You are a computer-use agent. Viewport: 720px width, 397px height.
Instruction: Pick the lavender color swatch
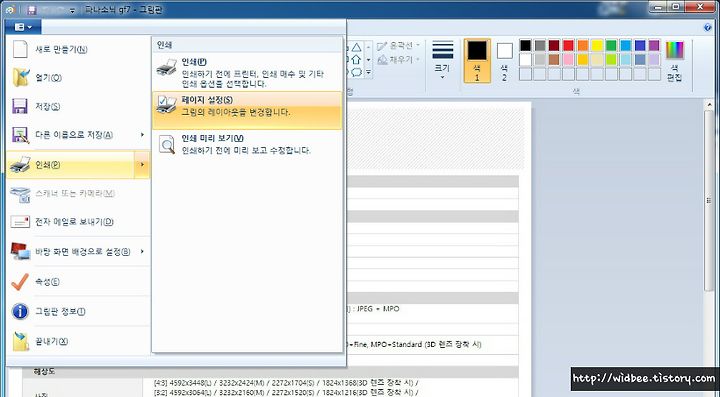point(654,60)
